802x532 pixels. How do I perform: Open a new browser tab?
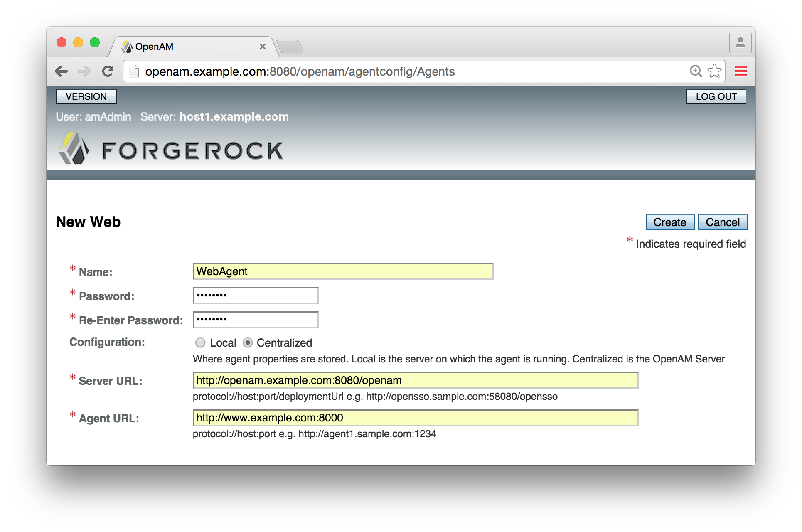[x=290, y=47]
